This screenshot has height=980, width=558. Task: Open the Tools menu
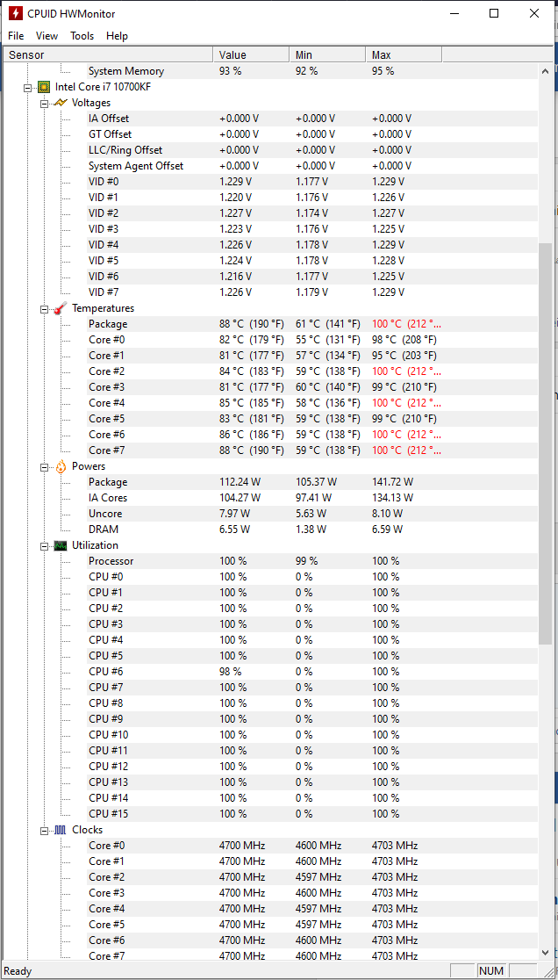[x=82, y=36]
